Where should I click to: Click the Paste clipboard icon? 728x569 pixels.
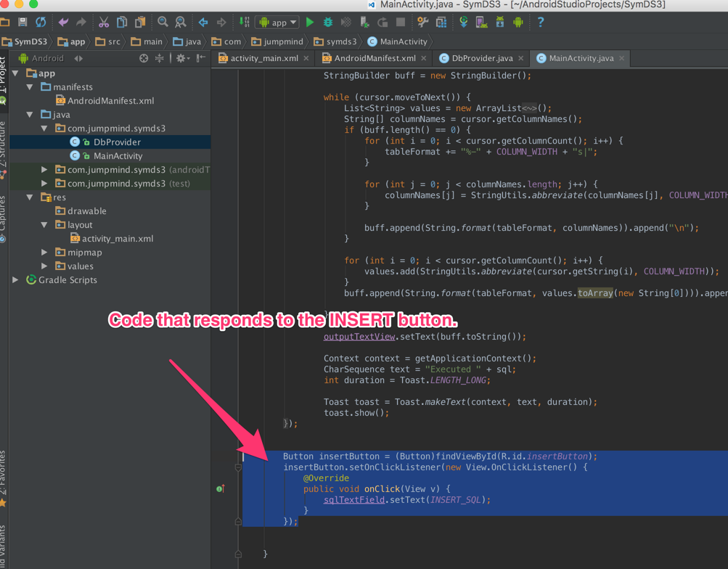(x=140, y=22)
